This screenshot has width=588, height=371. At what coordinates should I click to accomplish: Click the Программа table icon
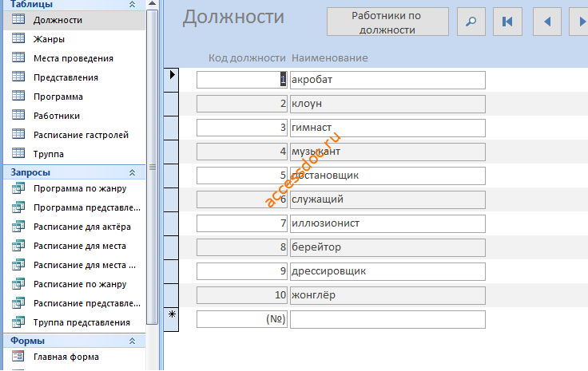(18, 96)
